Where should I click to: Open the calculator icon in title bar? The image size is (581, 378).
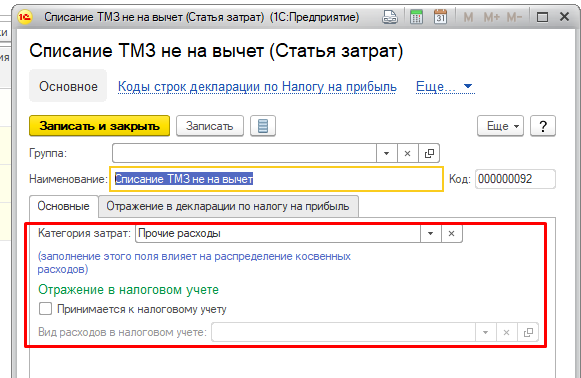(x=416, y=17)
